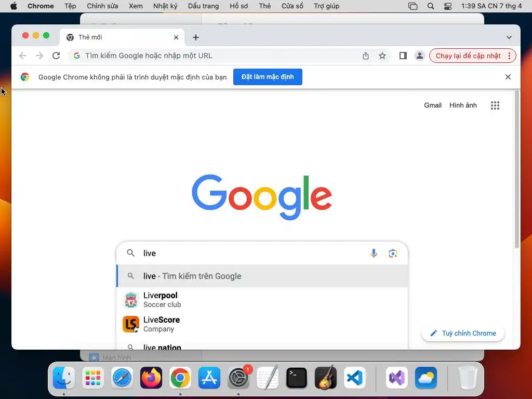Open the cloud weather app in Dock

tap(426, 378)
